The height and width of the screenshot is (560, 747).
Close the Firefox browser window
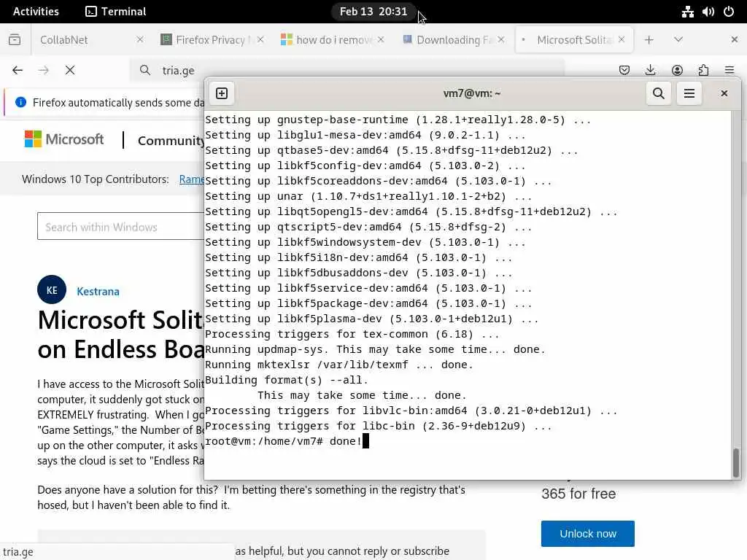click(x=734, y=39)
